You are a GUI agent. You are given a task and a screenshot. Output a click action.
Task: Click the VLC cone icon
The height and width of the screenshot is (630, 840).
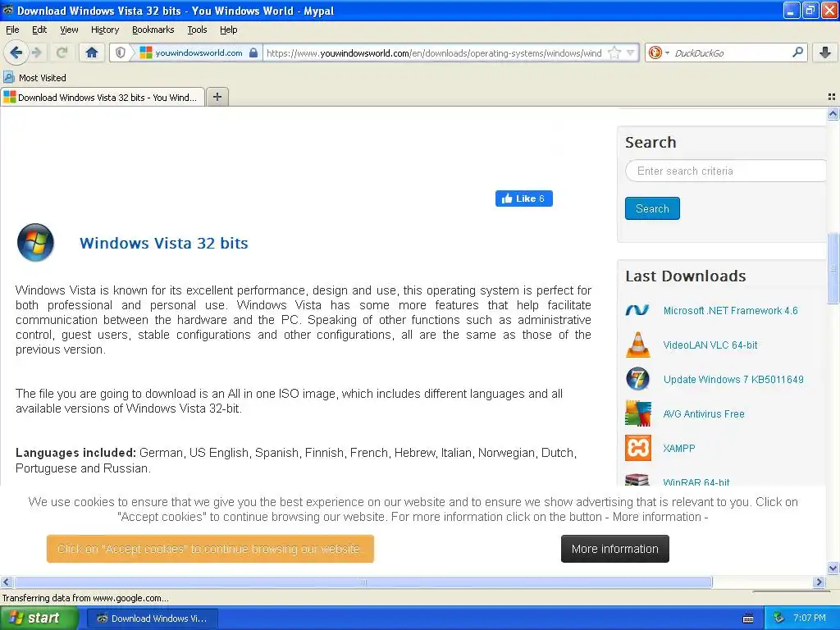tap(637, 345)
